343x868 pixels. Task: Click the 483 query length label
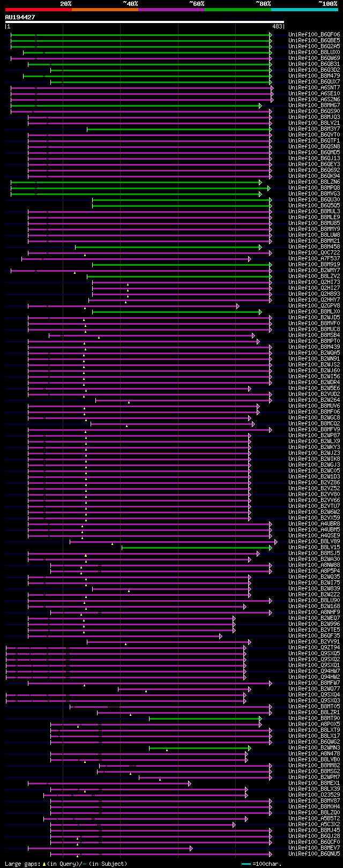pyautogui.click(x=278, y=26)
